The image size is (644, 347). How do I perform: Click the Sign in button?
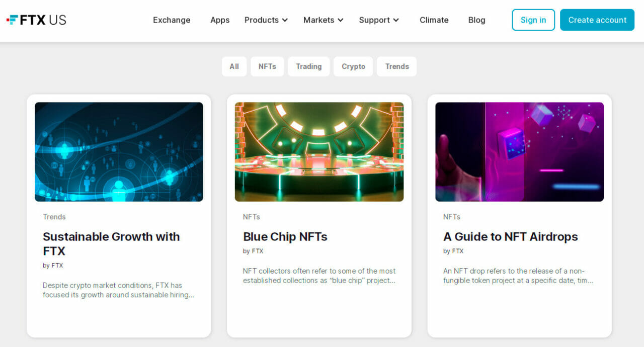[x=533, y=20]
